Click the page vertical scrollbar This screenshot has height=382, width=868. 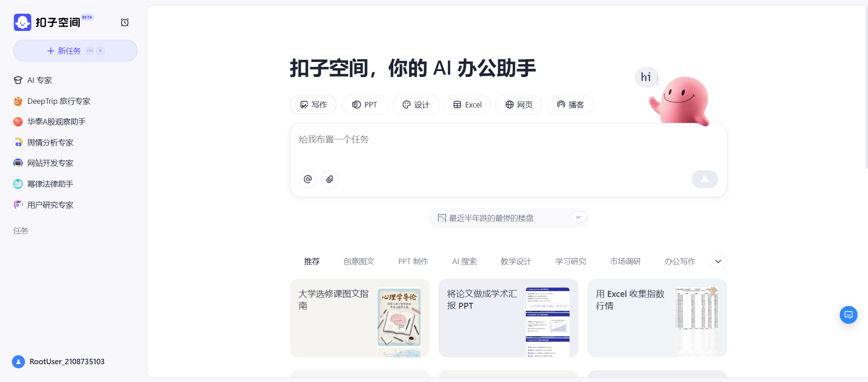pyautogui.click(x=866, y=87)
